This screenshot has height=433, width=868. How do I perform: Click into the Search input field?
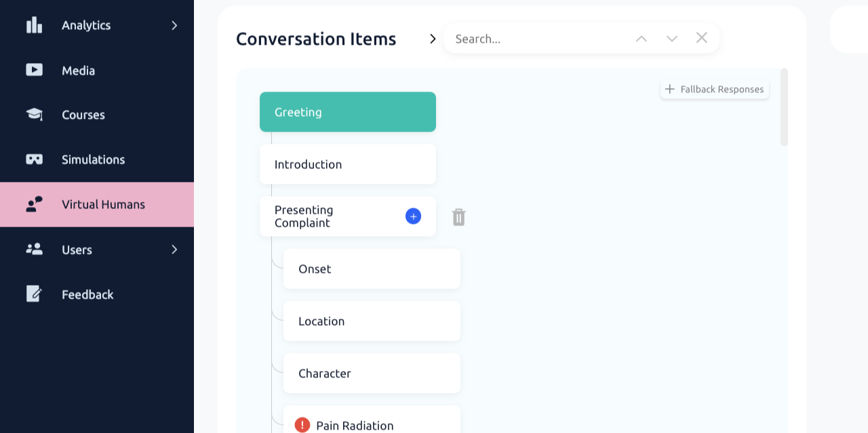tap(536, 39)
